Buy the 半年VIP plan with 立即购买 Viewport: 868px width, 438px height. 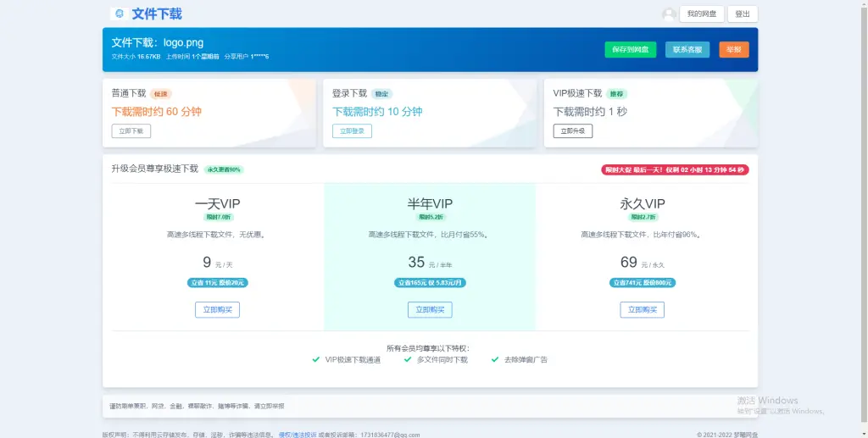click(430, 310)
